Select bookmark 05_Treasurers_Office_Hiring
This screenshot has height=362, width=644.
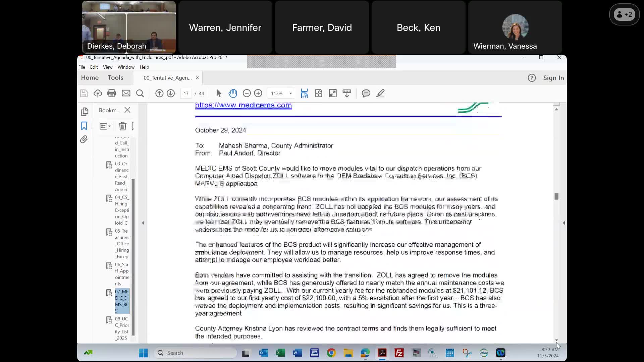point(122,244)
